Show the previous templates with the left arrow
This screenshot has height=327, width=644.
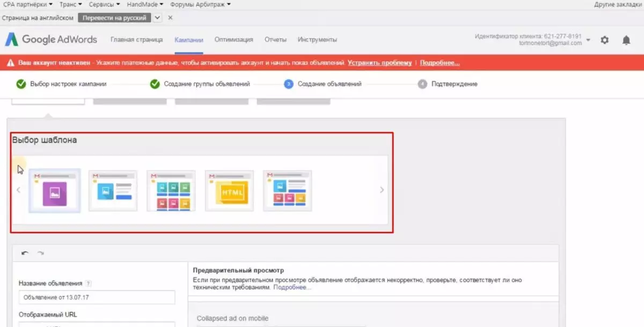click(x=18, y=190)
